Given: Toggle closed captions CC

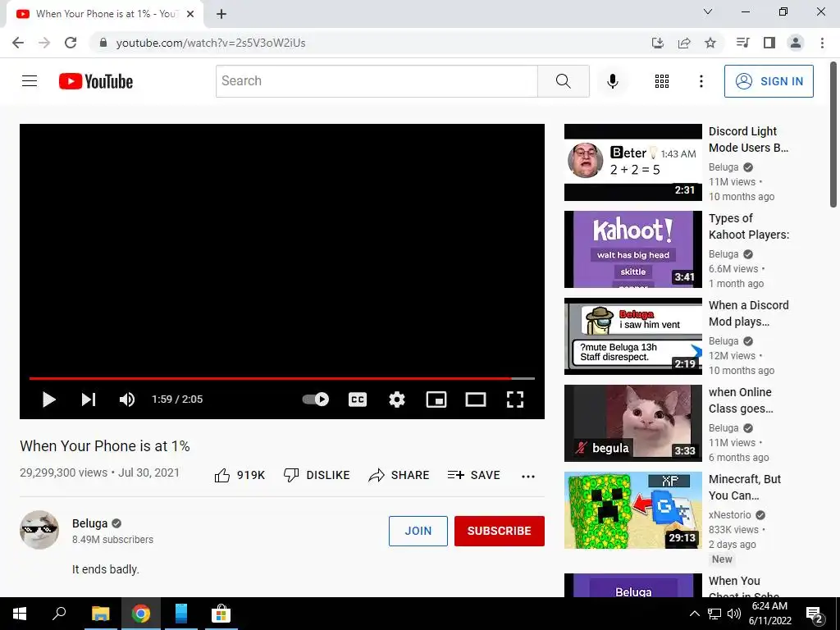Looking at the screenshot, I should point(358,399).
